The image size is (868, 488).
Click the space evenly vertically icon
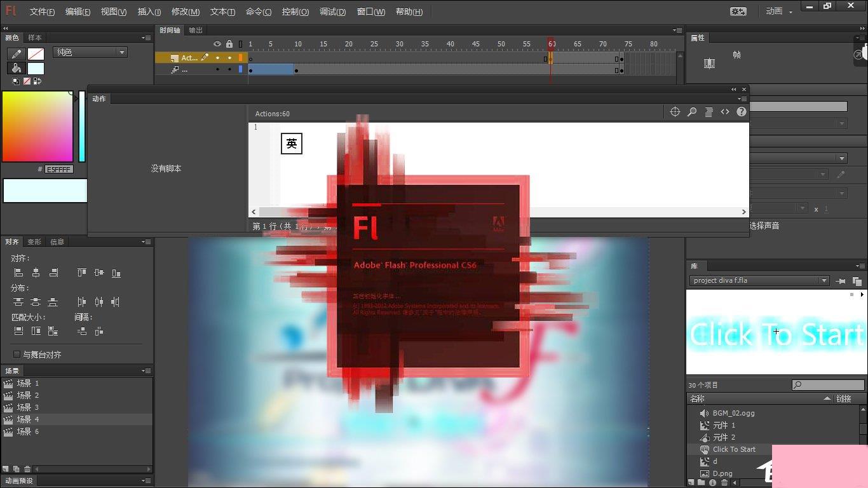coord(81,331)
